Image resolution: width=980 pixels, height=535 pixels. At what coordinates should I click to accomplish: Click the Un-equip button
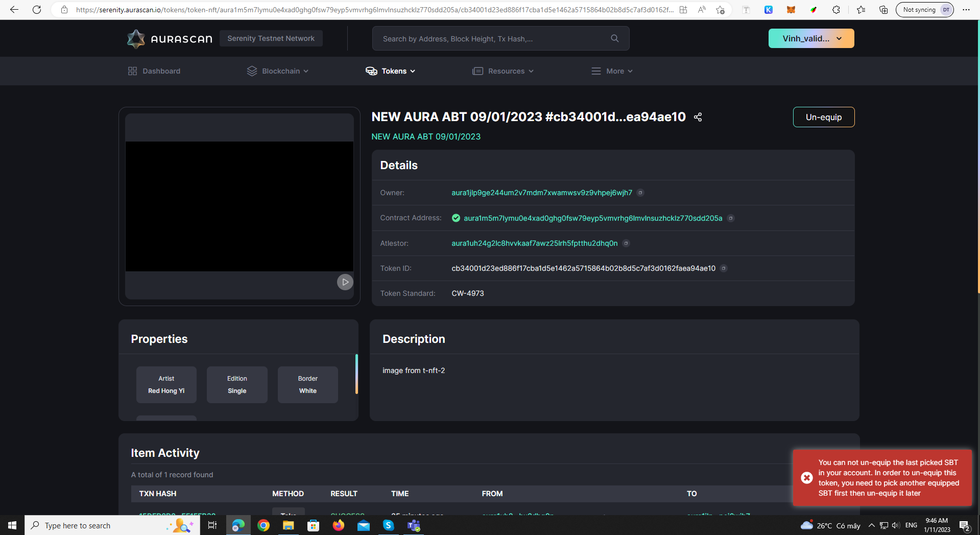823,117
